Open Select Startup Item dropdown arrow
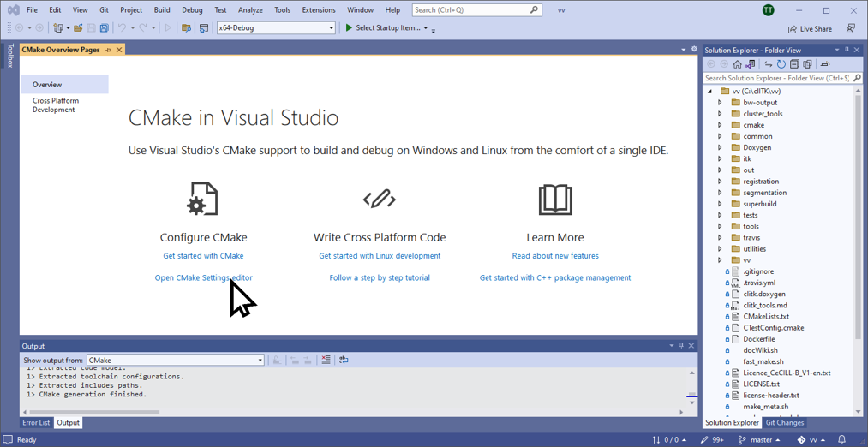This screenshot has width=868, height=447. point(426,27)
